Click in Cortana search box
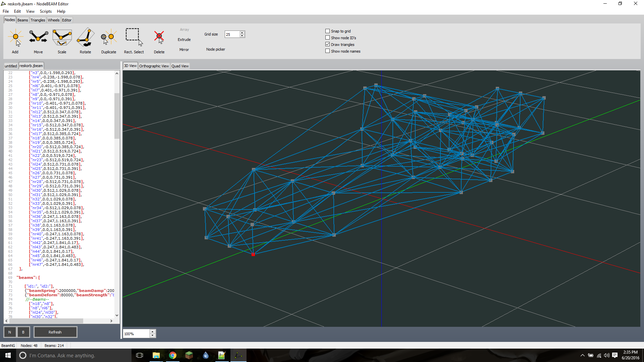This screenshot has height=362, width=644. (74, 355)
